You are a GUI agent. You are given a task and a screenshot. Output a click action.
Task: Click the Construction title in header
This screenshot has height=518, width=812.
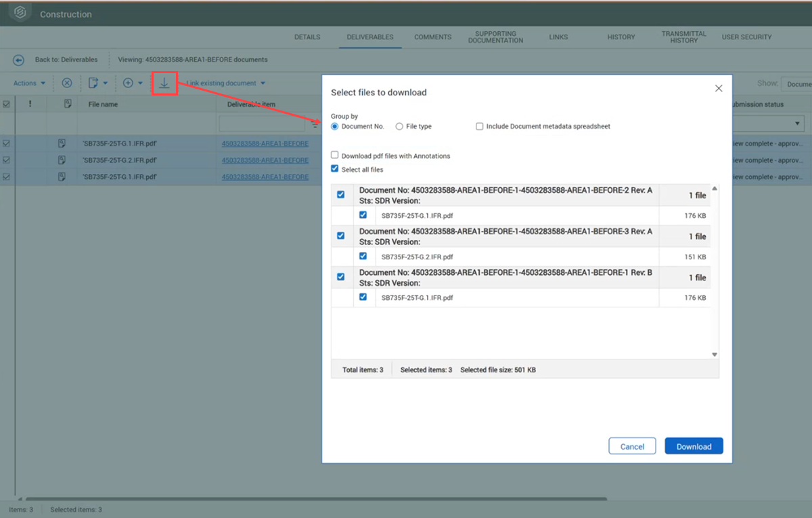point(66,14)
